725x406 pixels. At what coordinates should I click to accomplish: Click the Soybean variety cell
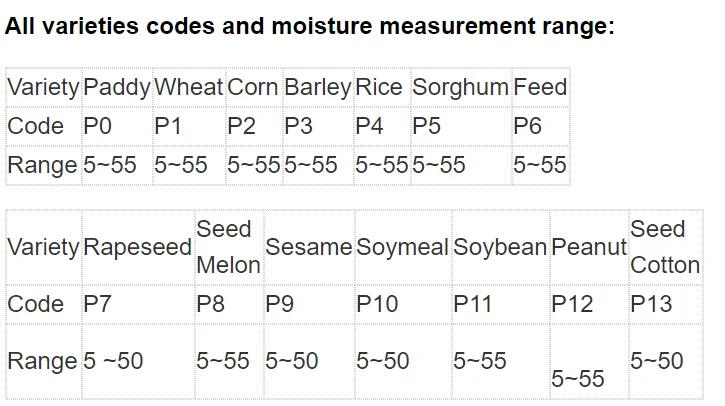(x=500, y=247)
